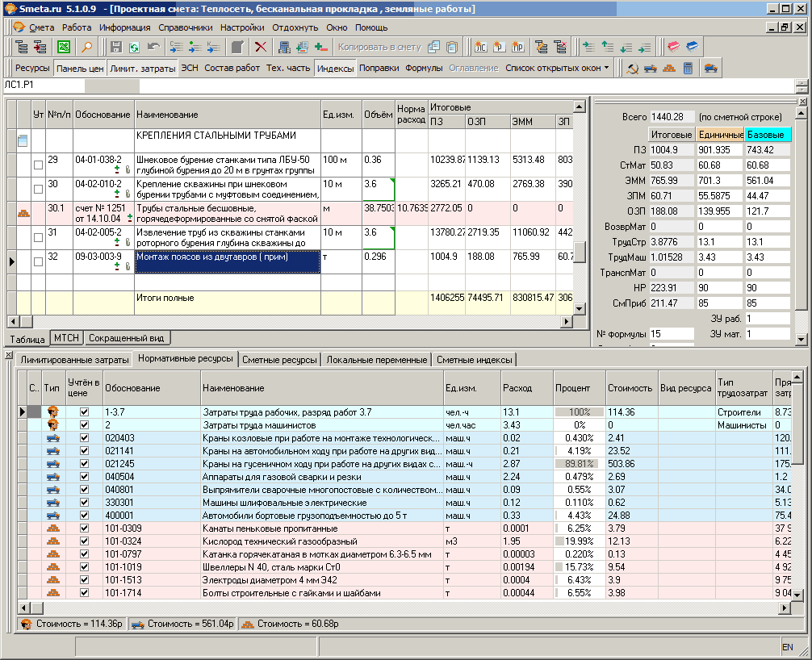Click the green plus red minus icon
The width and height of the screenshot is (812, 660).
pyautogui.click(x=321, y=47)
